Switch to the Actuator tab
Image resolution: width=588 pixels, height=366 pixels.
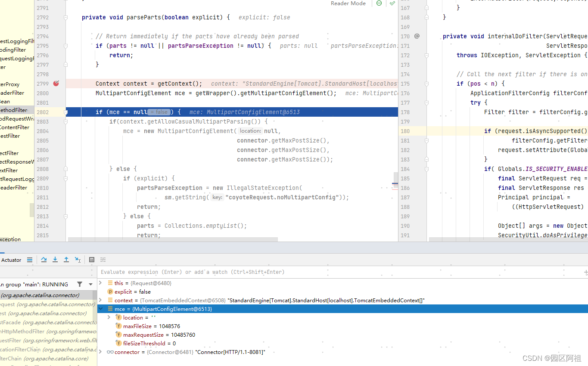(x=11, y=260)
